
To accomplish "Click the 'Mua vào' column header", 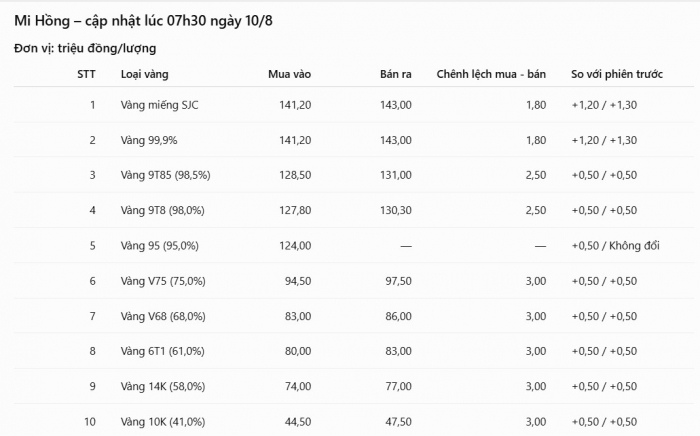I will [x=289, y=74].
